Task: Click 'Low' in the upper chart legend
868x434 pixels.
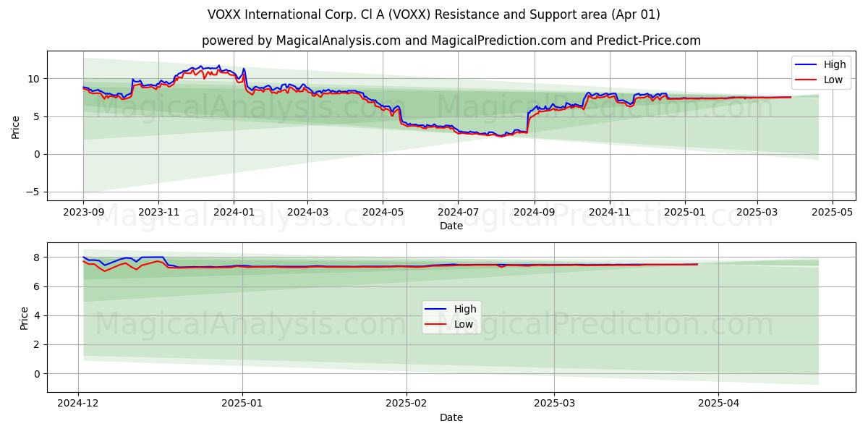Action: [x=833, y=80]
